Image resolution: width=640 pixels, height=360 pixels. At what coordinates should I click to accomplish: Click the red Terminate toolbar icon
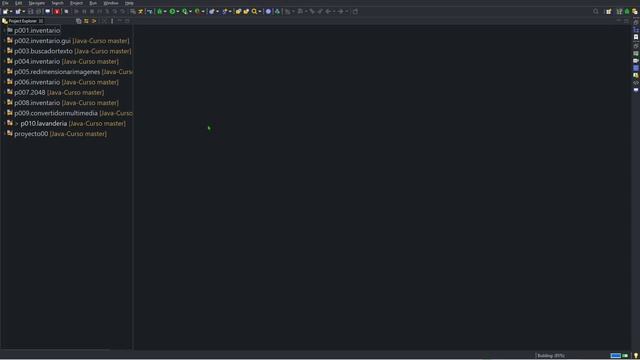57,11
